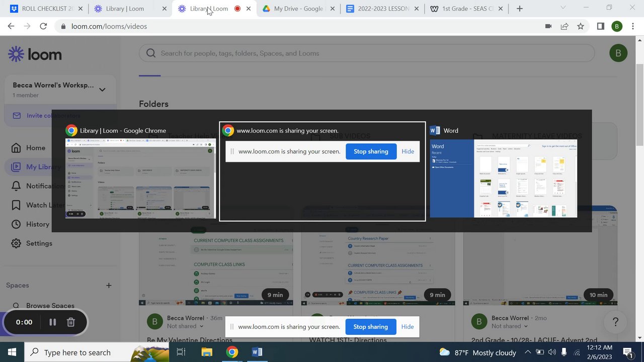Share this page icon in address bar
Viewport: 644px width, 362px height.
[565, 26]
